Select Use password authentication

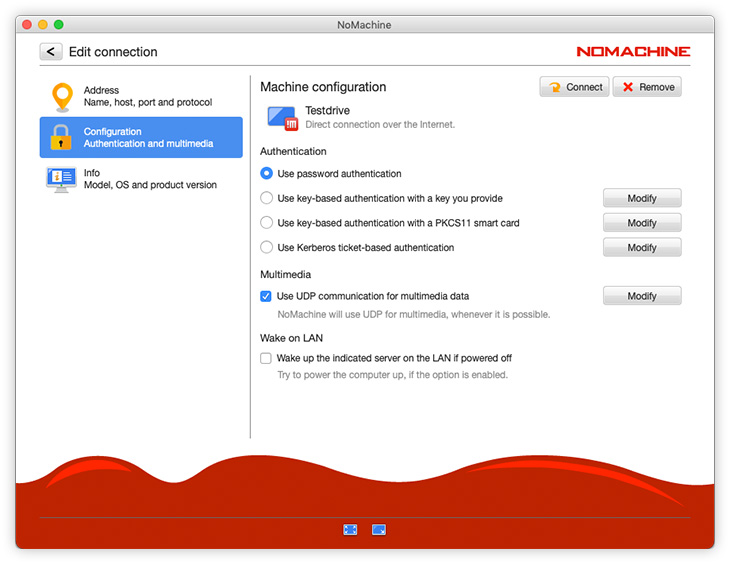tap(266, 174)
